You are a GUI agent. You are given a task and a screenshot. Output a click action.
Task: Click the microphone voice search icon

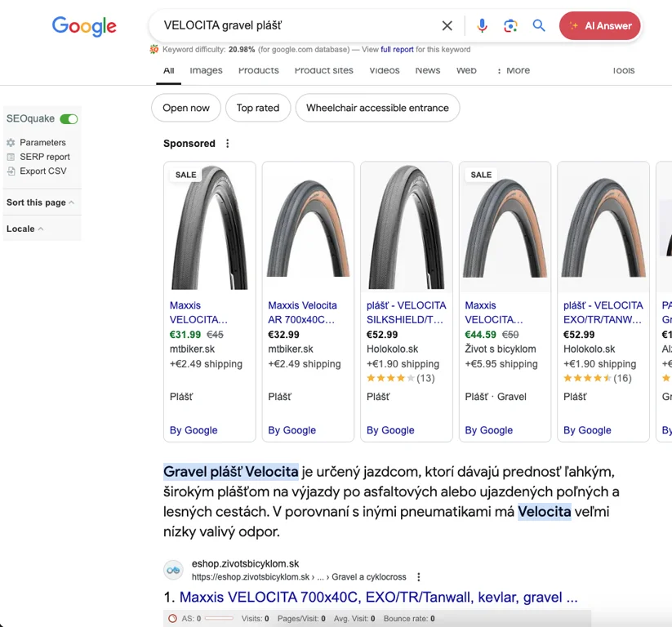pos(482,26)
